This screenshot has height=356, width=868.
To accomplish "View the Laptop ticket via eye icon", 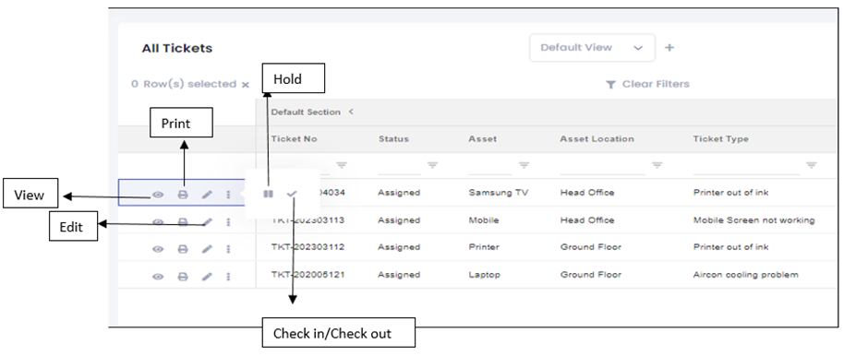I will tap(158, 276).
